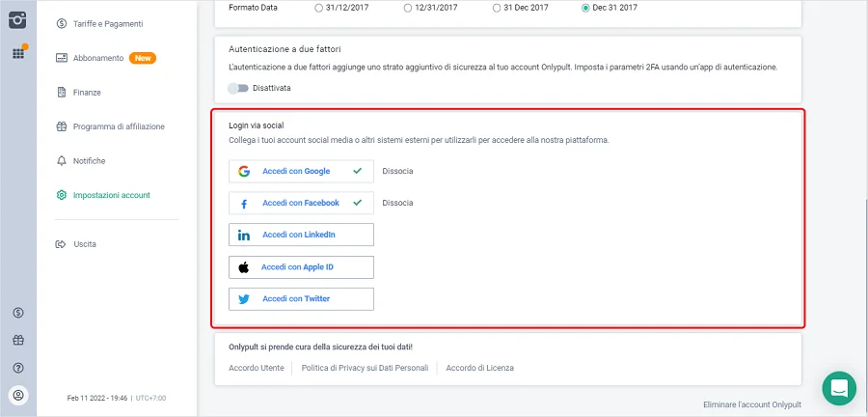Viewport: 868px width, 417px height.
Task: Open the apps grid icon
Action: [18, 53]
